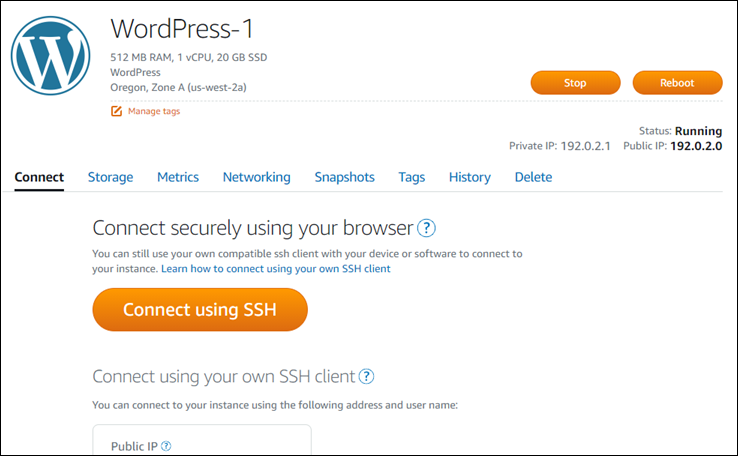
Task: Click the help icon next to Public IP label
Action: 166,446
